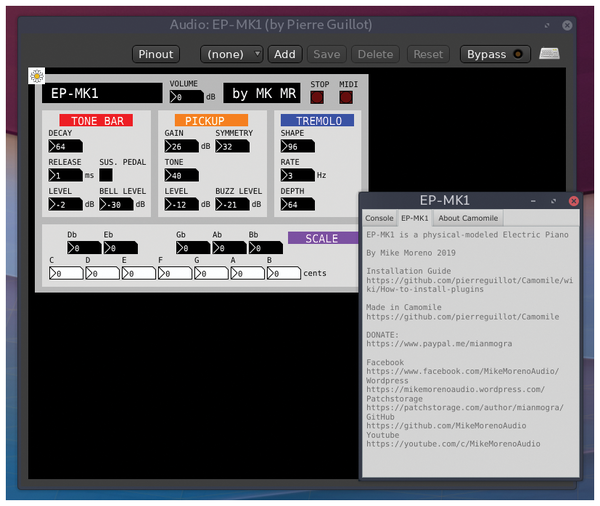The width and height of the screenshot is (600, 506).
Task: Click the red TONE BAR label
Action: [x=96, y=120]
